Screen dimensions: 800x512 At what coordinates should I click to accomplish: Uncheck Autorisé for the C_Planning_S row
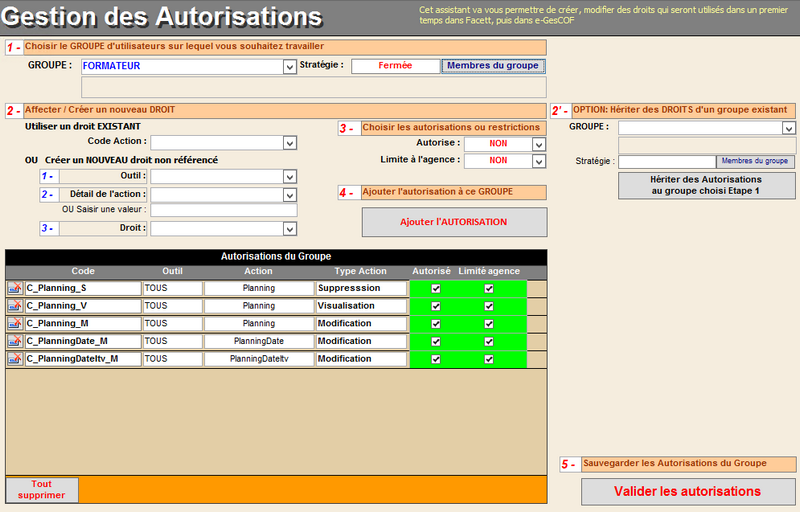[x=434, y=288]
